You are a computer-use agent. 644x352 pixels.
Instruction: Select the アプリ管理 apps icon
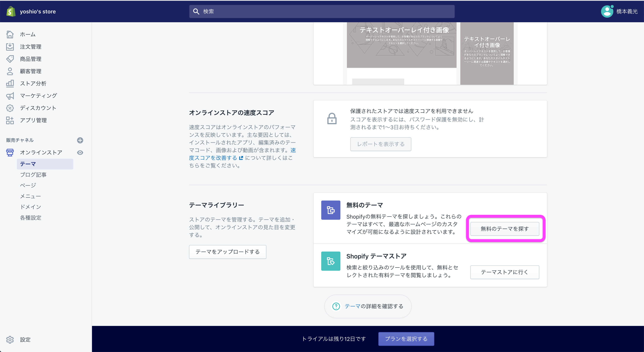(10, 120)
